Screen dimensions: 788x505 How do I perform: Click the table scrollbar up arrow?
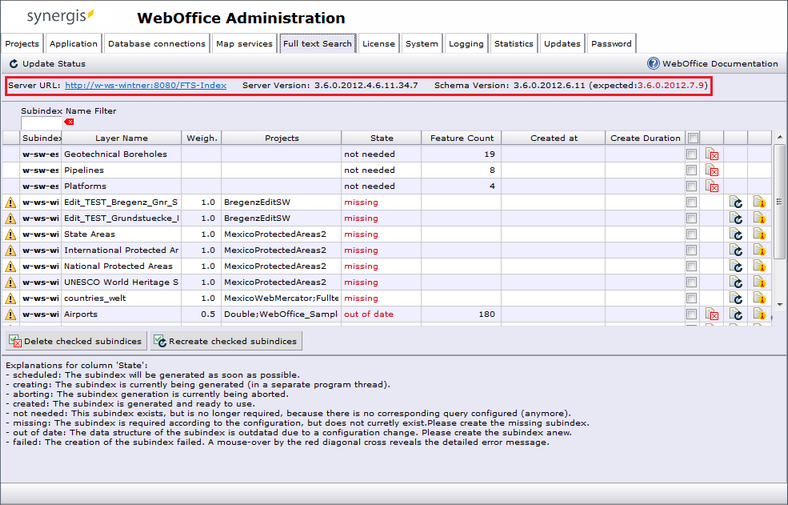click(x=779, y=137)
